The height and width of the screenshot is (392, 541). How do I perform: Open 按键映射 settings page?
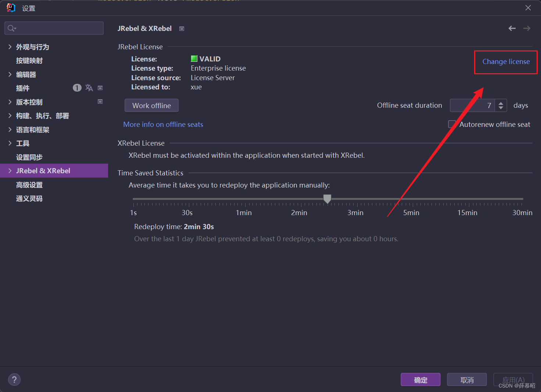pyautogui.click(x=29, y=61)
